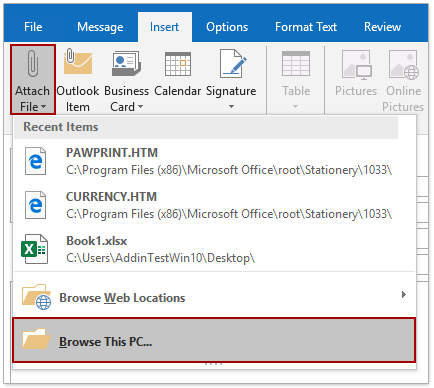Open the File tab
This screenshot has width=434, height=388.
click(33, 27)
